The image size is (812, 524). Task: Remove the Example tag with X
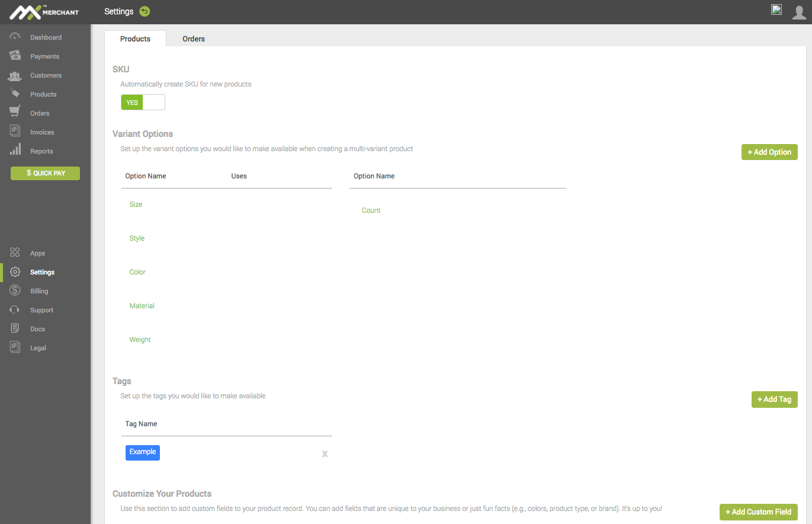[325, 454]
